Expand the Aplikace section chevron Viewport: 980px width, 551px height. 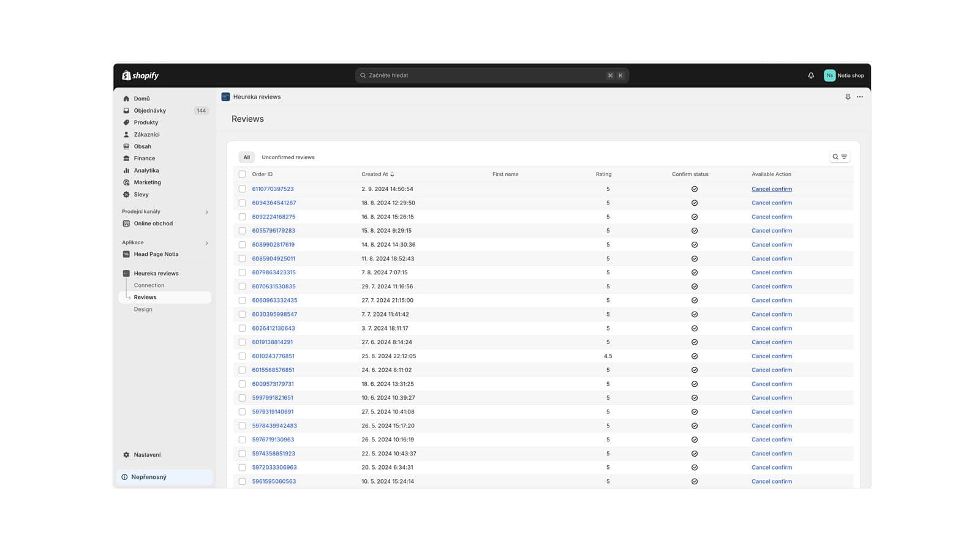(206, 243)
